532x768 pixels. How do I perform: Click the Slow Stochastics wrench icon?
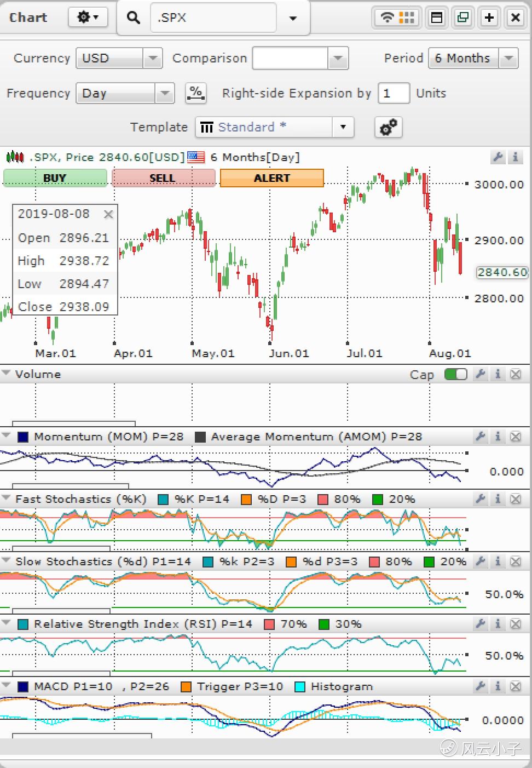pos(481,561)
